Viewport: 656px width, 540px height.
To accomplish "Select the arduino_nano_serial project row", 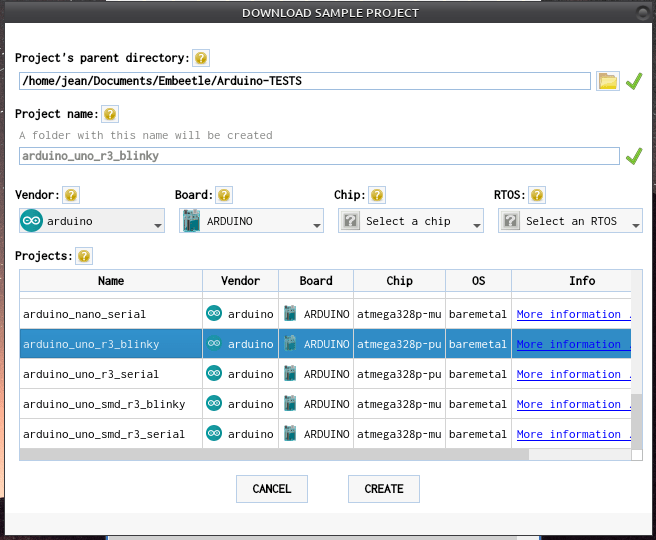I will (325, 314).
